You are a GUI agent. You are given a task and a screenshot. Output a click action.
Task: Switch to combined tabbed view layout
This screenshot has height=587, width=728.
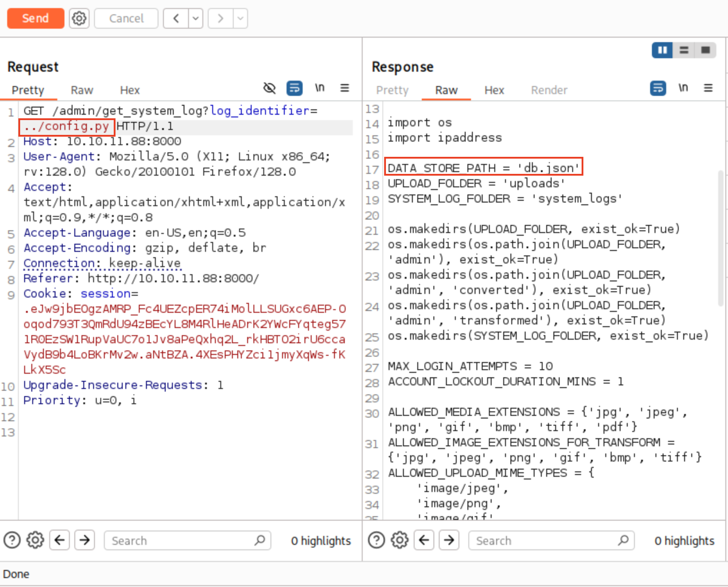pyautogui.click(x=705, y=50)
